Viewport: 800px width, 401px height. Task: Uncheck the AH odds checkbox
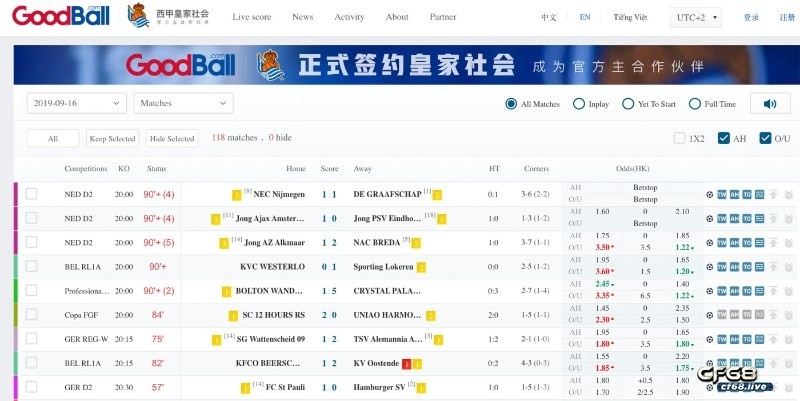(723, 138)
